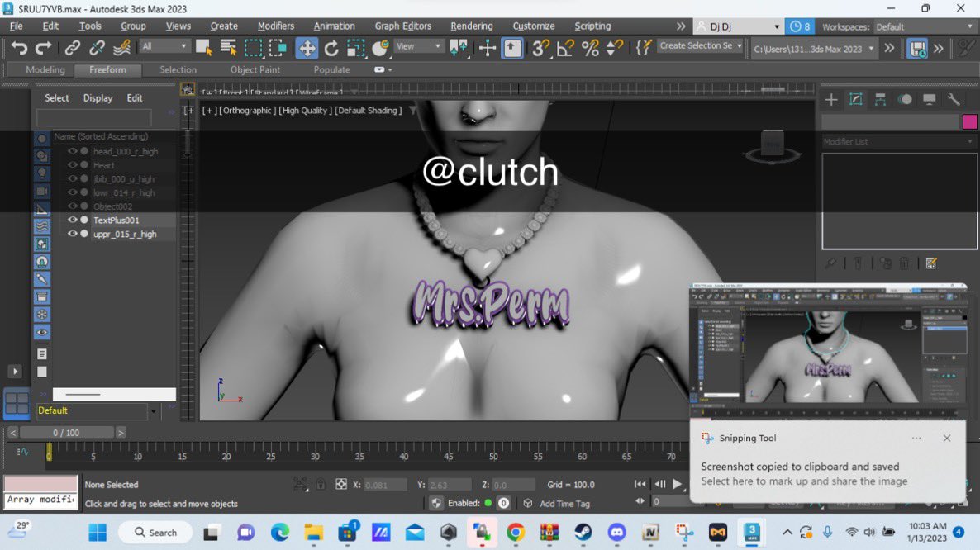Viewport: 980px width, 550px height.
Task: Click the viewport Default Shading label
Action: tap(369, 111)
